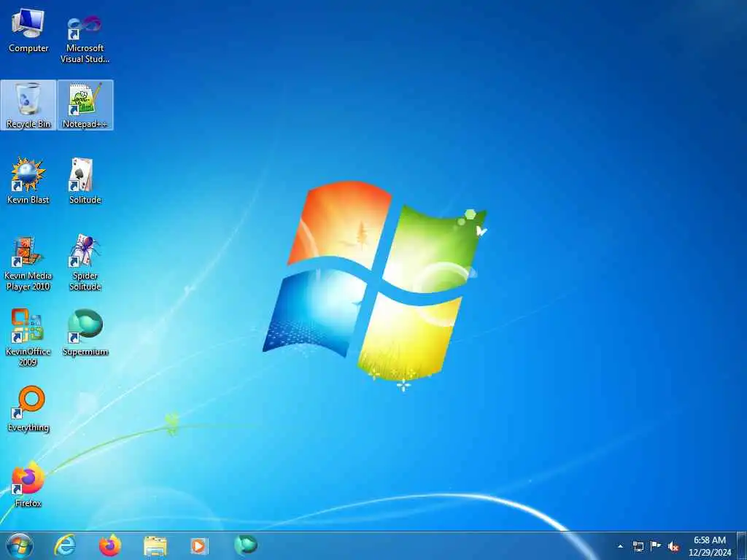Select the Kevin Media Player 2010 shortcut
747x560 pixels.
coord(28,262)
